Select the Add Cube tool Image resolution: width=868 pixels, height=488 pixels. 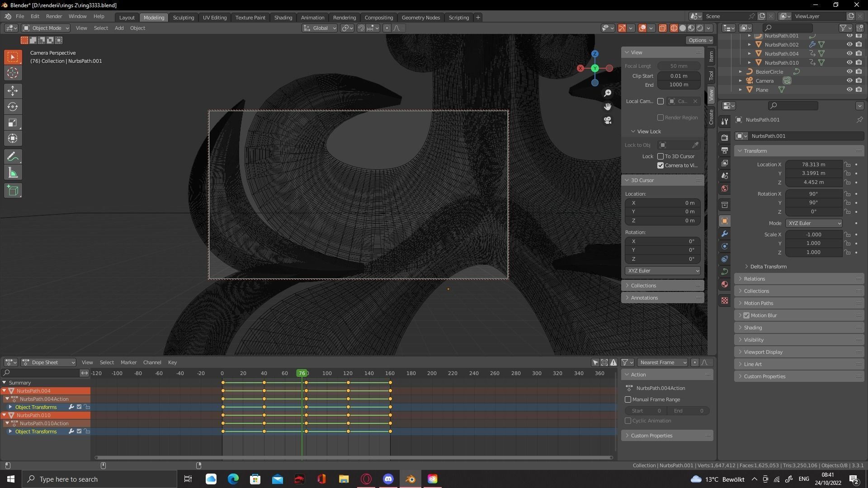(13, 191)
